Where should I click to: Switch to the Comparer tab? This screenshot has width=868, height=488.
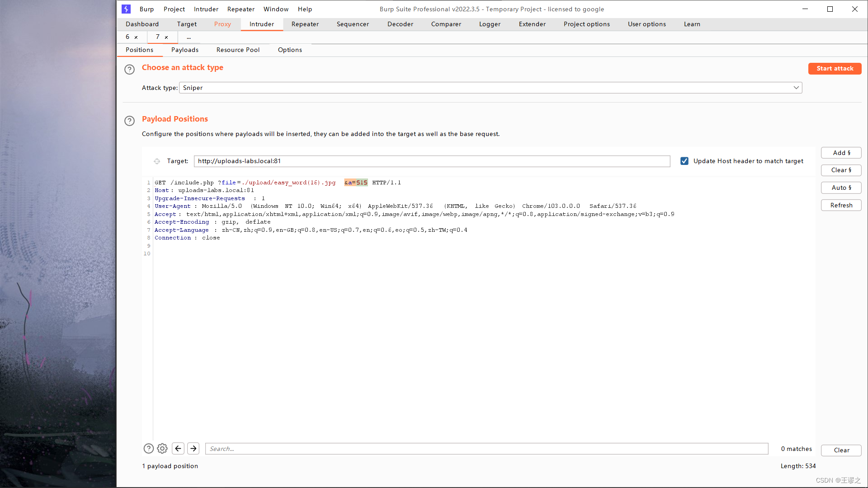(x=446, y=24)
